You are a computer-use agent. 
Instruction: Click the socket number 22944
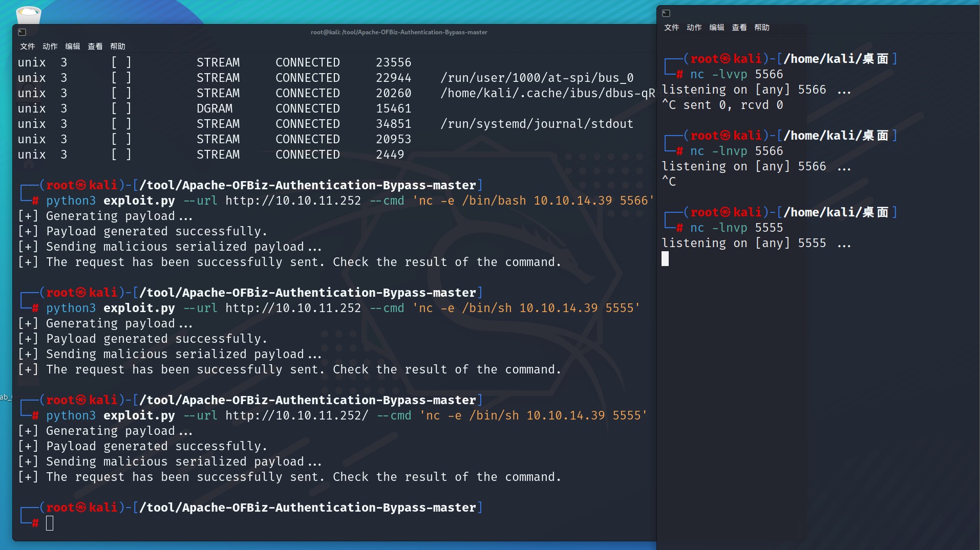394,78
